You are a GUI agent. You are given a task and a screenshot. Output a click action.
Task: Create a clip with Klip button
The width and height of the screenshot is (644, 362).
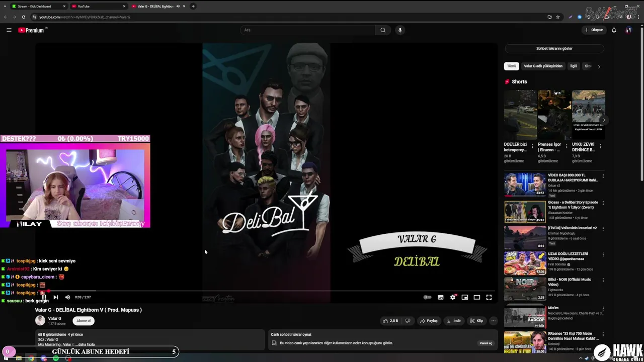click(476, 321)
